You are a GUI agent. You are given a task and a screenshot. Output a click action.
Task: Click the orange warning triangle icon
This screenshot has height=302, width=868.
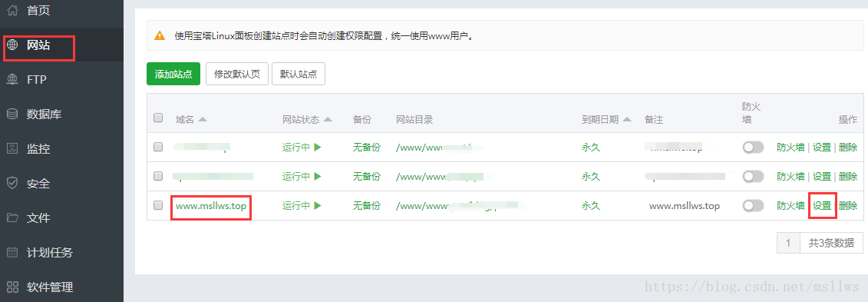click(160, 36)
